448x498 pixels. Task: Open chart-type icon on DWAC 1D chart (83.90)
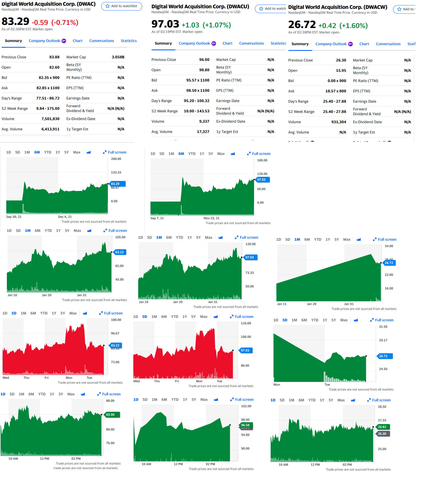pyautogui.click(x=83, y=394)
